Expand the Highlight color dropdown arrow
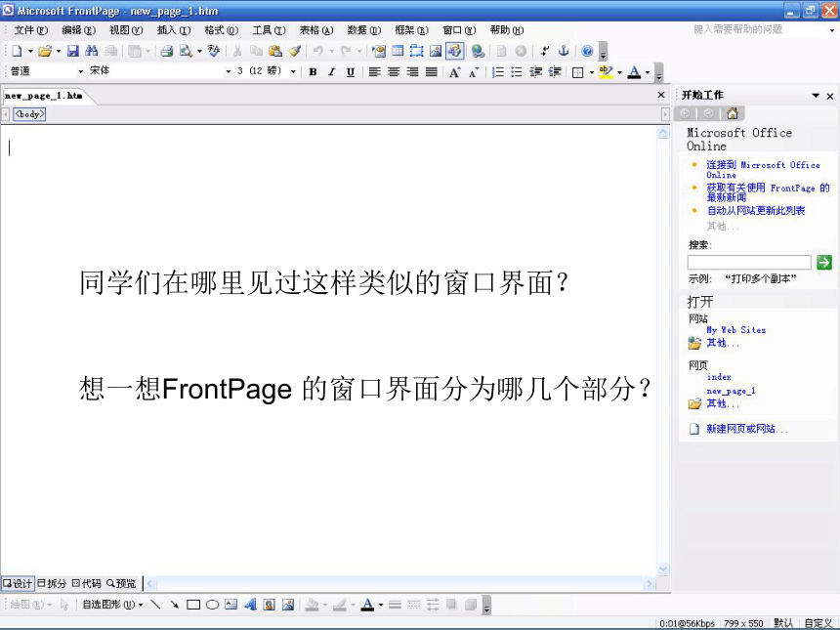840x630 pixels. coord(620,72)
